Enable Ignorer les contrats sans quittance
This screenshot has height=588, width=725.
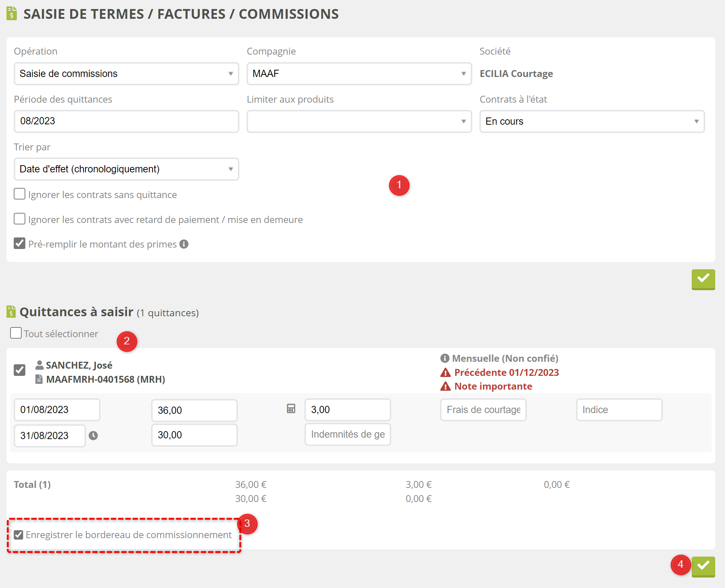20,194
